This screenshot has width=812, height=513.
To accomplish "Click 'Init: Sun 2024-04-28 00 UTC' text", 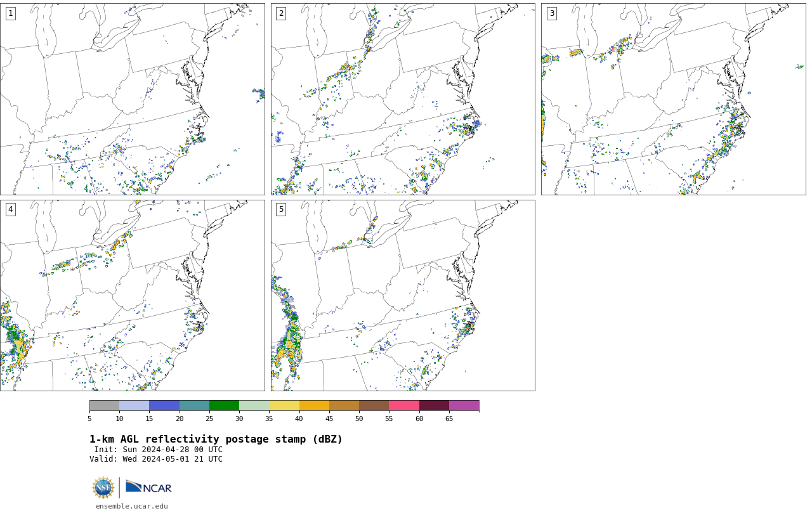I will point(159,450).
